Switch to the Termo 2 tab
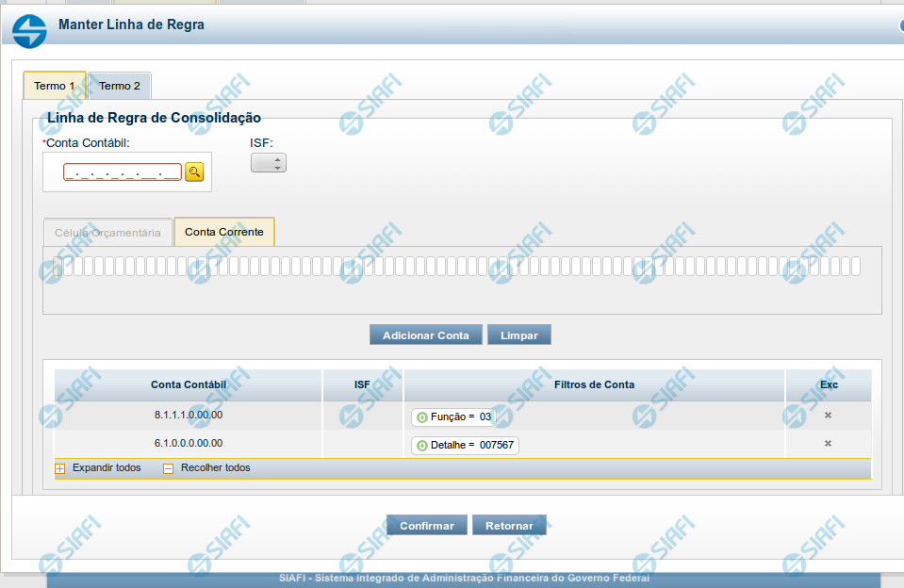 click(x=120, y=86)
